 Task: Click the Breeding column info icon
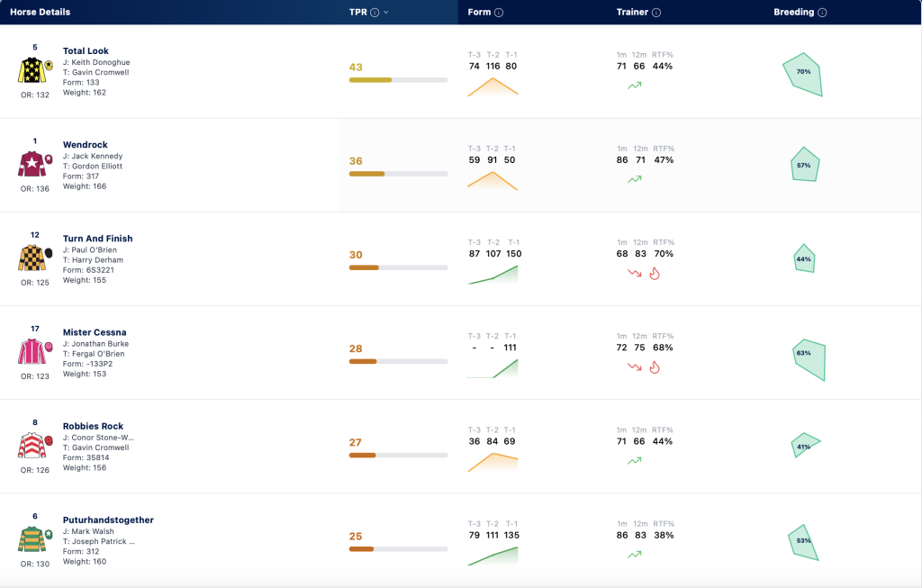click(822, 13)
